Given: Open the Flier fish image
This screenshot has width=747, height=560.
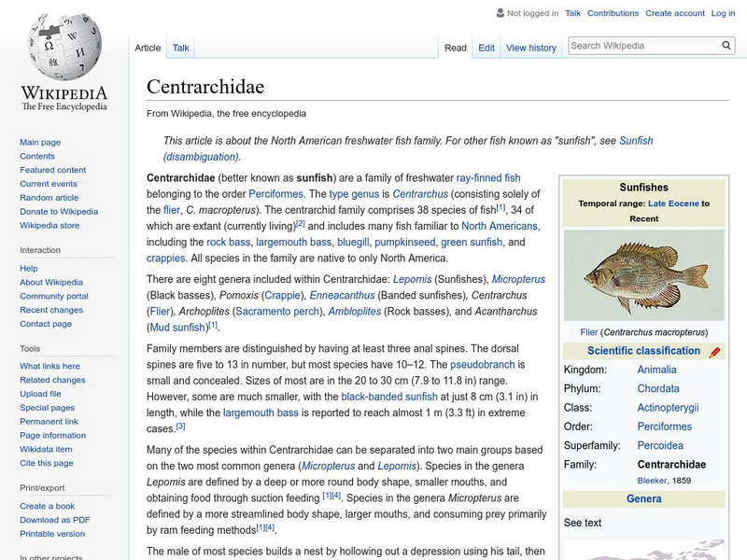Looking at the screenshot, I should pos(643,275).
